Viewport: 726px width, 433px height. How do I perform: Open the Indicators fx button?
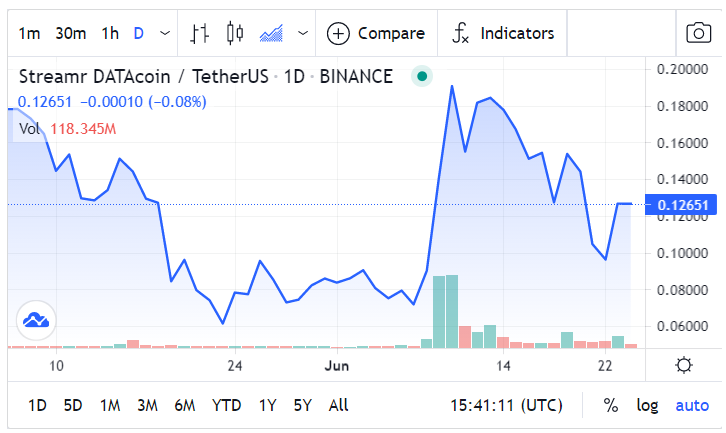tap(502, 34)
